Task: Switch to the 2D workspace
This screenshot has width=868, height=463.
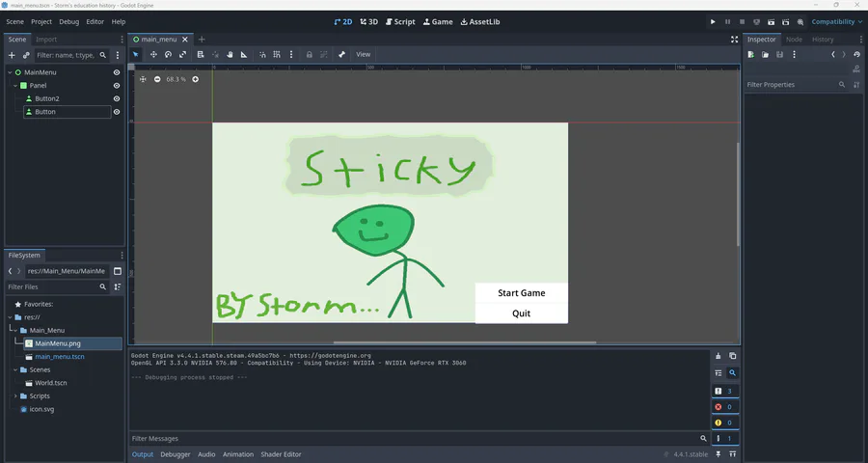Action: click(343, 21)
